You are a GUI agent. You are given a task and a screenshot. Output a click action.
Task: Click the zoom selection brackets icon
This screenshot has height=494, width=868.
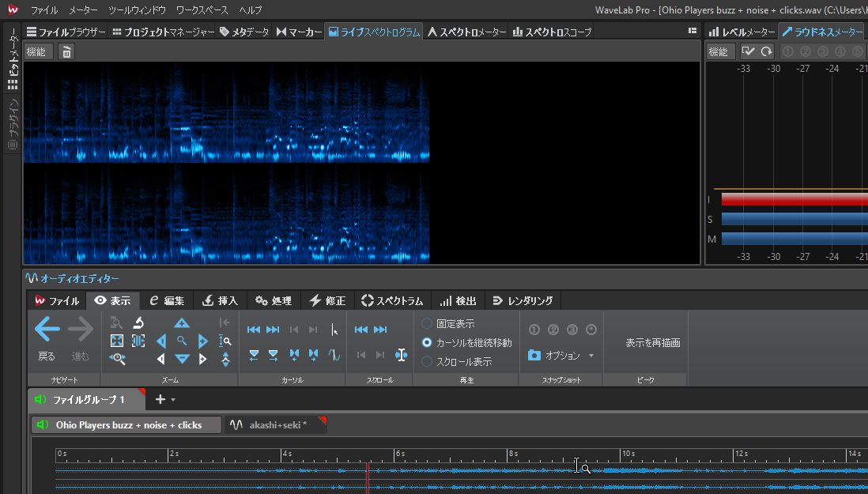(x=138, y=341)
